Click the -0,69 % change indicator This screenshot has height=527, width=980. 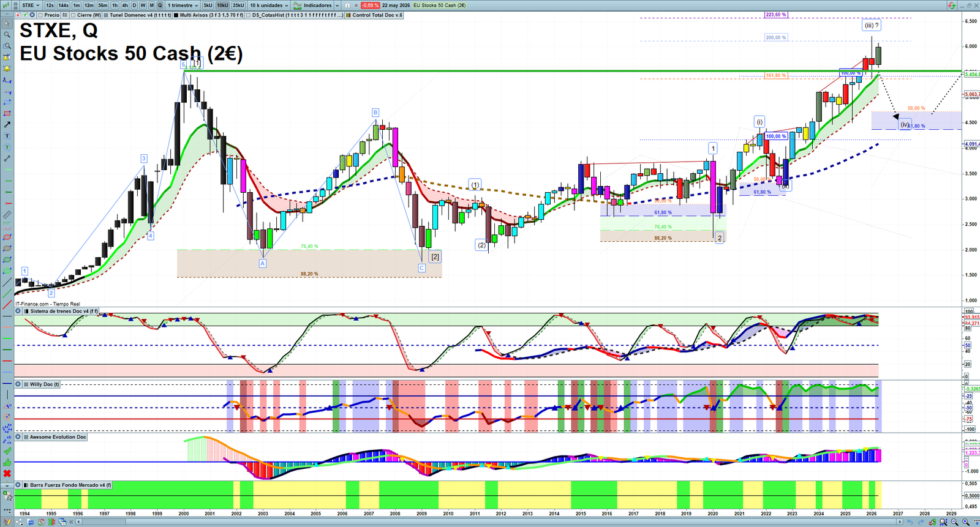pos(370,6)
